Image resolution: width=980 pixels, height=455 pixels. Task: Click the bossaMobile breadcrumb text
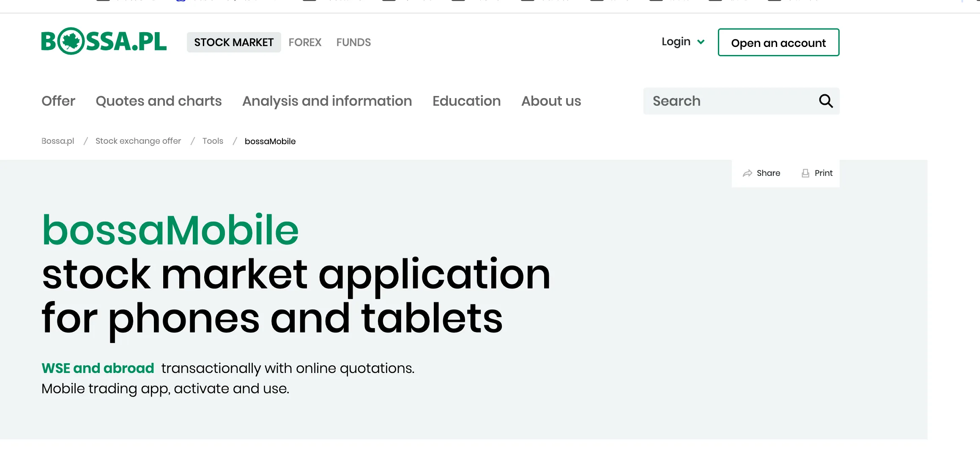(270, 141)
